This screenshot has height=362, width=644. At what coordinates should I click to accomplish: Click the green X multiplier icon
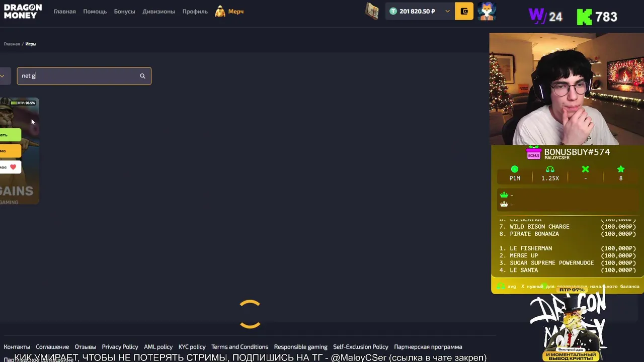point(585,169)
